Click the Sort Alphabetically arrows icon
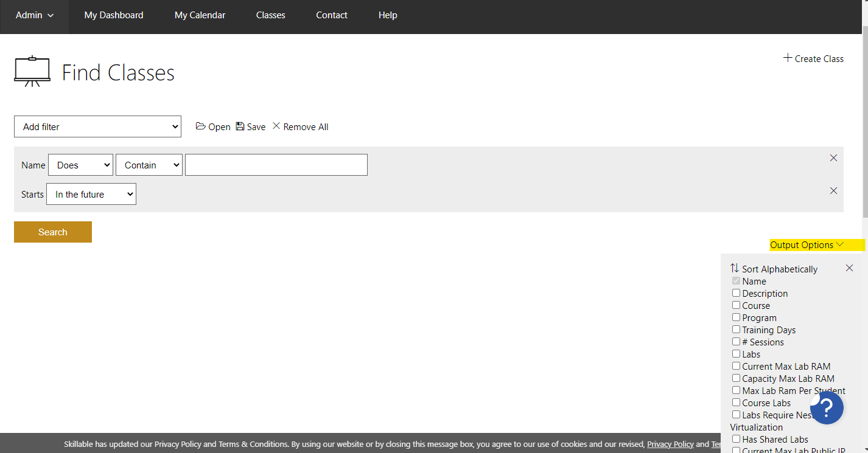 pyautogui.click(x=735, y=268)
